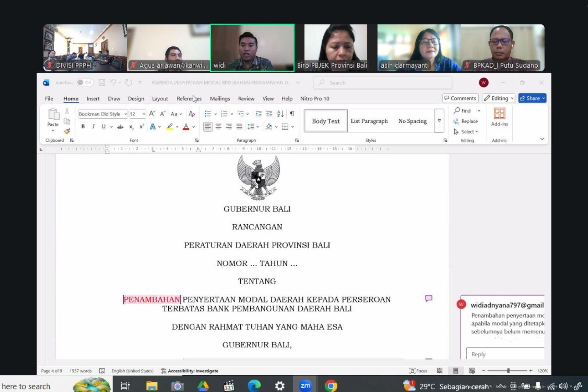
Task: Click the comment bubble in margin
Action: 429,299
